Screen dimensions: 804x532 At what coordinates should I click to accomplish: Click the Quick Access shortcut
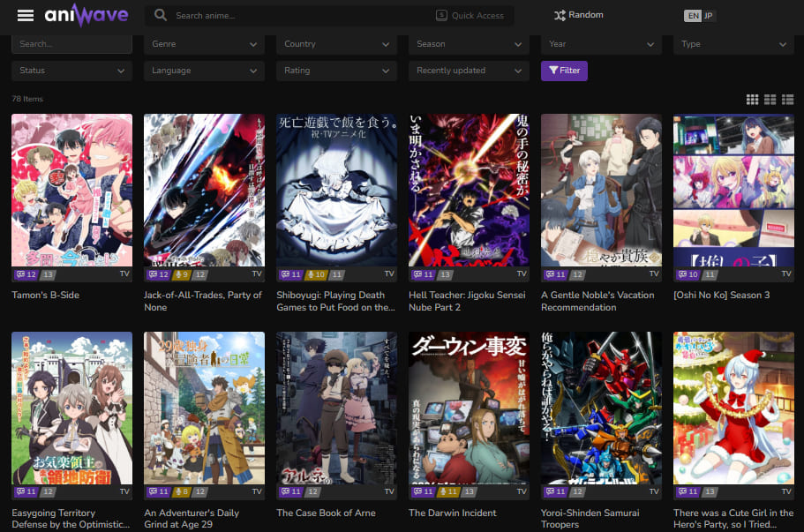[x=470, y=15]
